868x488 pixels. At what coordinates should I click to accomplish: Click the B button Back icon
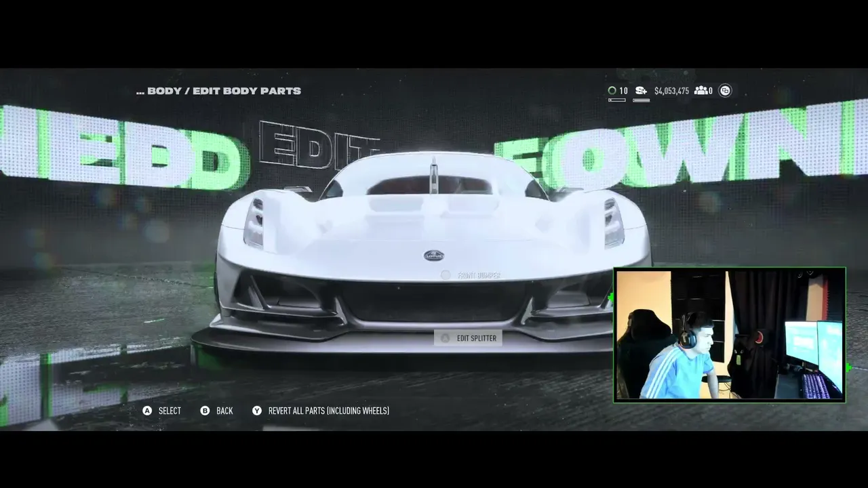pos(205,411)
